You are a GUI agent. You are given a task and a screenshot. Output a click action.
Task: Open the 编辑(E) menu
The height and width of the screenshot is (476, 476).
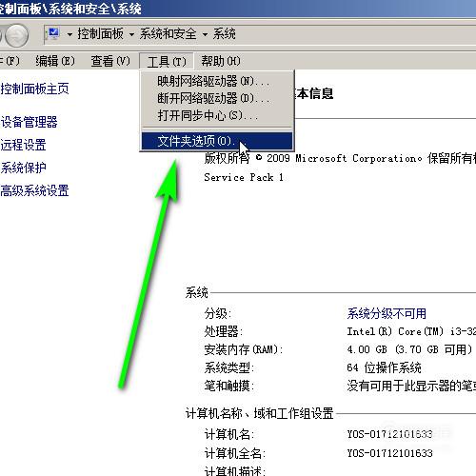click(55, 61)
